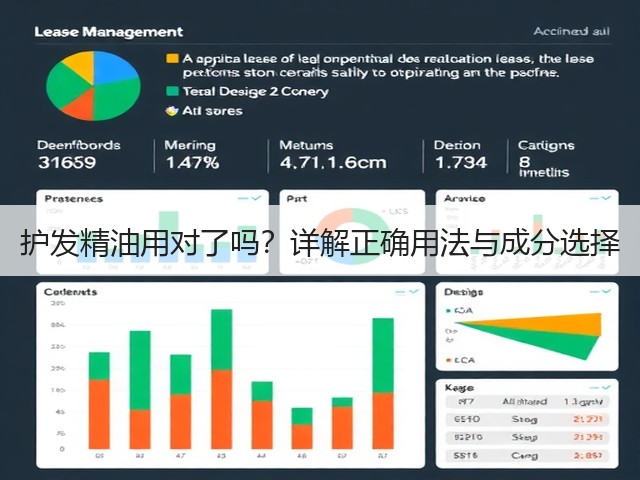
Task: Click the Mering value 1.47%
Action: pyautogui.click(x=192, y=163)
